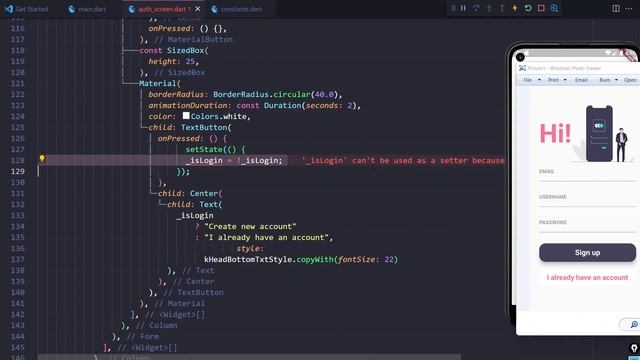
Task: Open the Burn menu in Photo Viewer
Action: point(604,80)
